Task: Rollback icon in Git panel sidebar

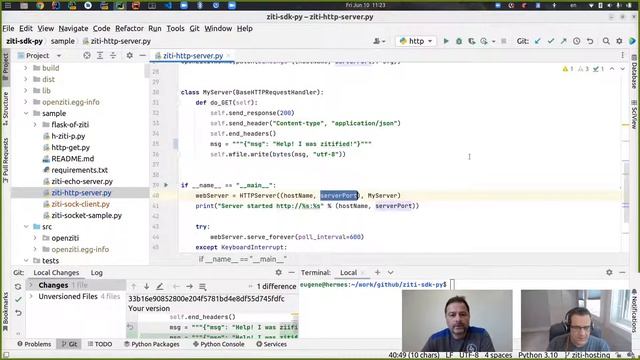Action: pos(18,313)
